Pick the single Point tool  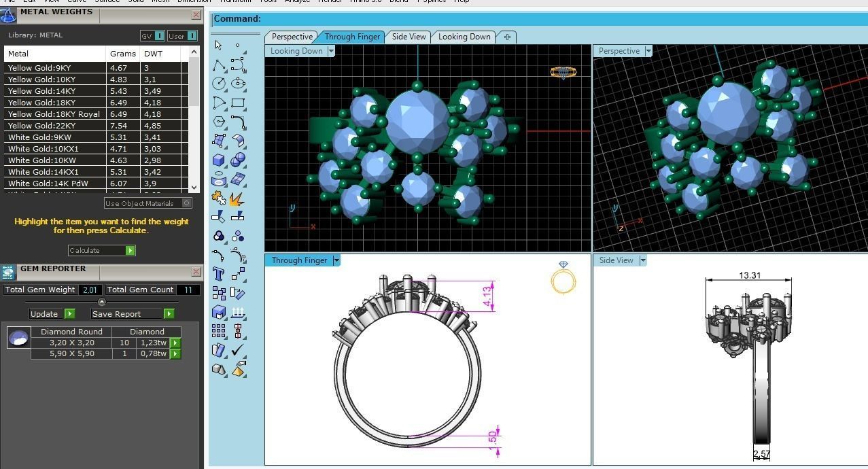(237, 45)
